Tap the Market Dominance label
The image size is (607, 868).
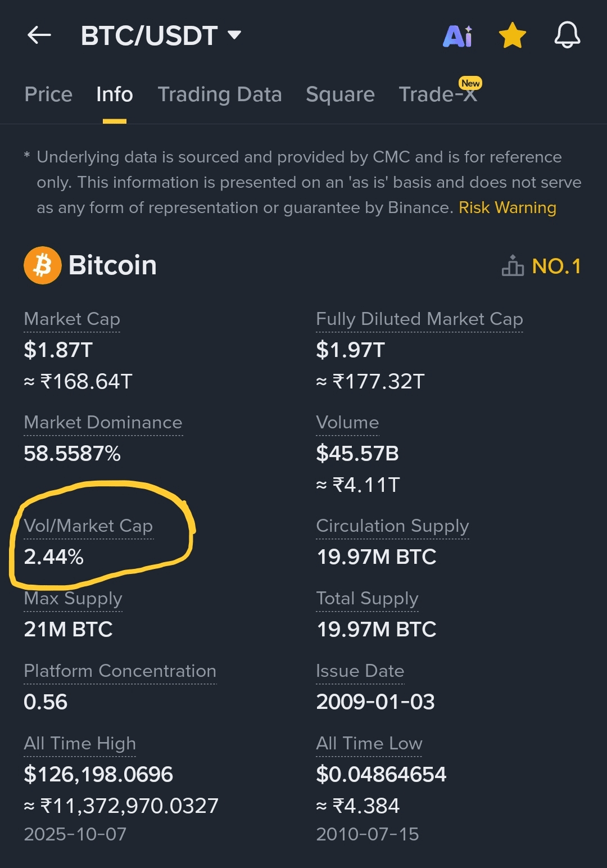pos(103,423)
